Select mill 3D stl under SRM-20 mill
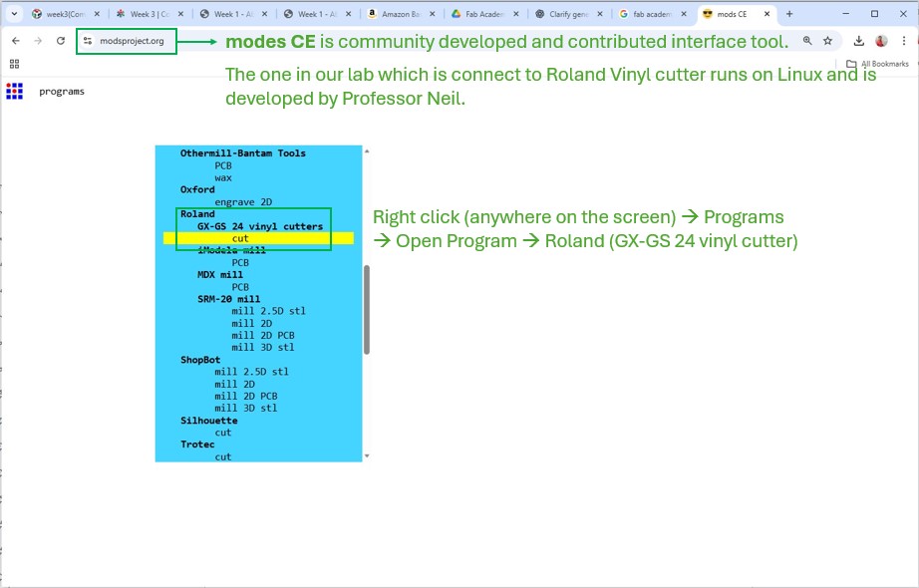This screenshot has width=919, height=588. (263, 348)
